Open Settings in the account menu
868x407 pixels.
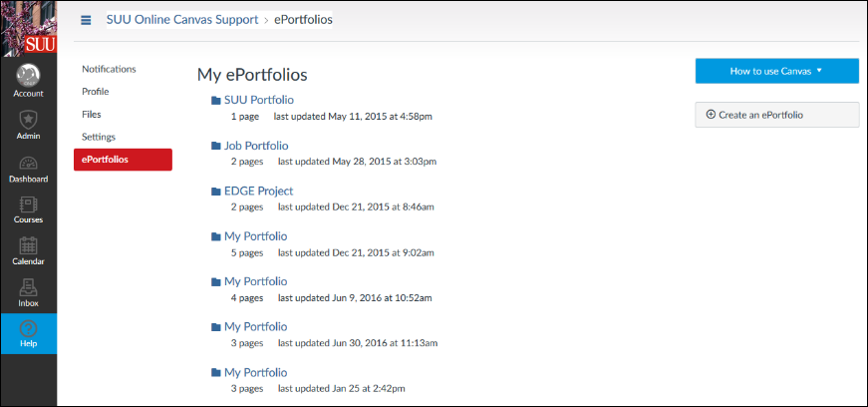coord(99,137)
